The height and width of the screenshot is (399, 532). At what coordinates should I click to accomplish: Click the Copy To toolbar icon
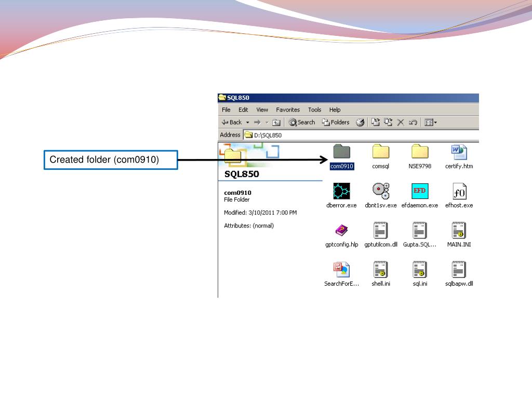[388, 122]
